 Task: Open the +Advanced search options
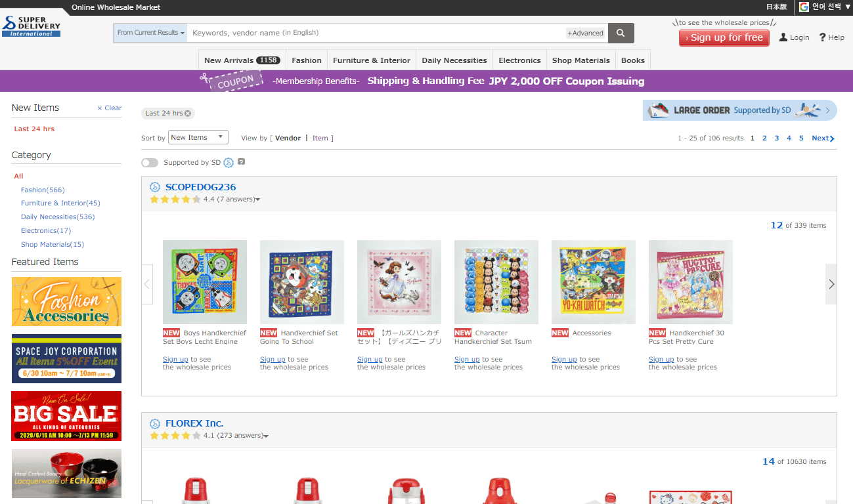coord(585,33)
